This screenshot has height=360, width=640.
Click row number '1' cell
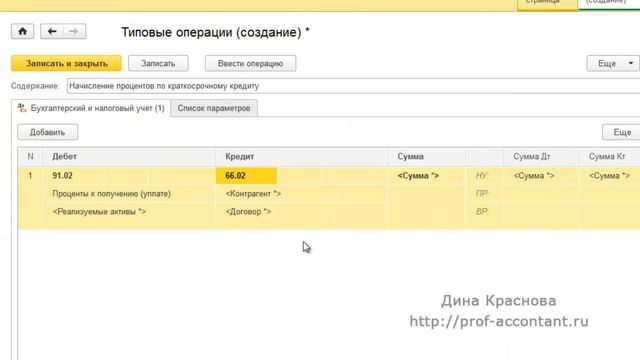(30, 176)
